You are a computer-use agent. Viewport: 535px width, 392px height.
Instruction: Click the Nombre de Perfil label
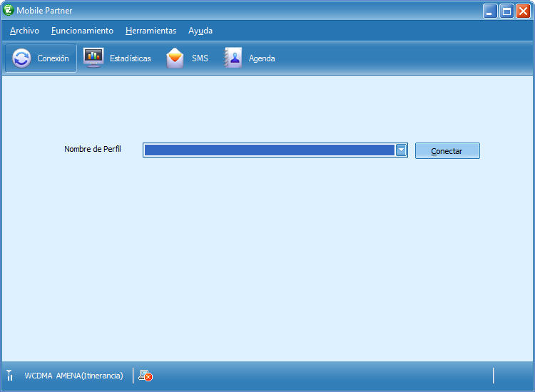point(93,149)
